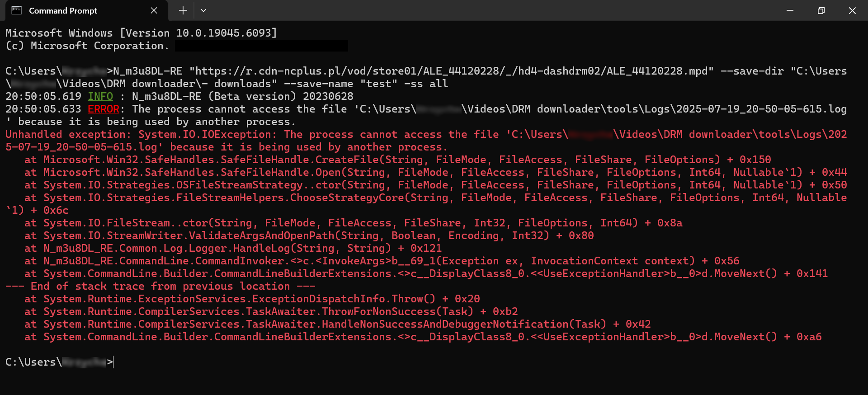Close the terminal window
This screenshot has width=868, height=395.
(x=852, y=10)
